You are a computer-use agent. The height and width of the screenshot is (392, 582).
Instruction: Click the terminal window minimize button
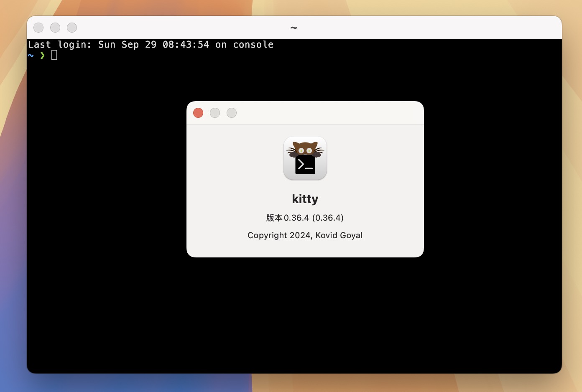(55, 28)
